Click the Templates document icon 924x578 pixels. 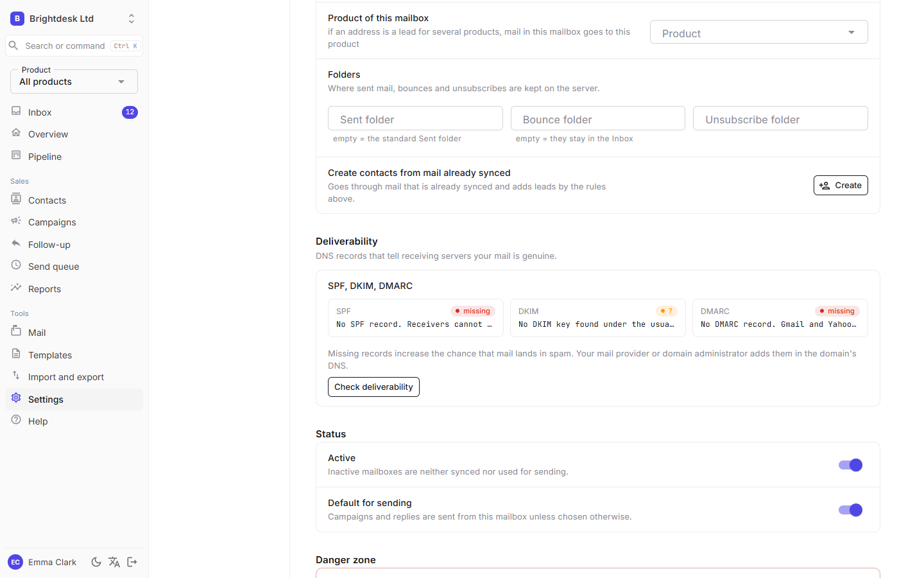(16, 354)
